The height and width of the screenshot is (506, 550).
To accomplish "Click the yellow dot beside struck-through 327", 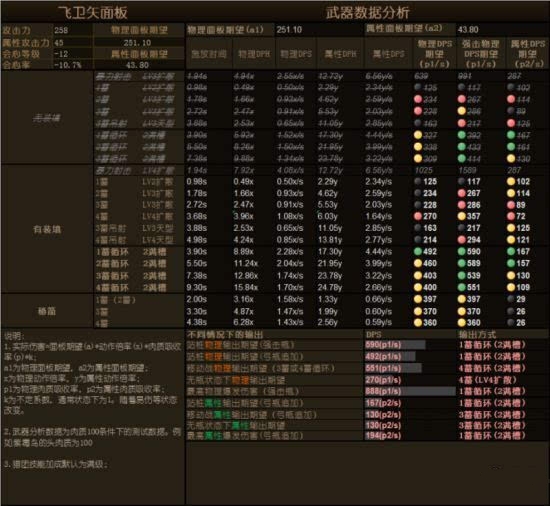I will pyautogui.click(x=417, y=135).
